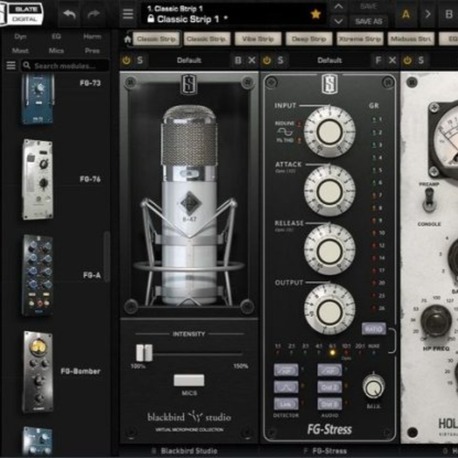Click the lock icon beside the preset name
The height and width of the screenshot is (458, 458).
click(151, 19)
